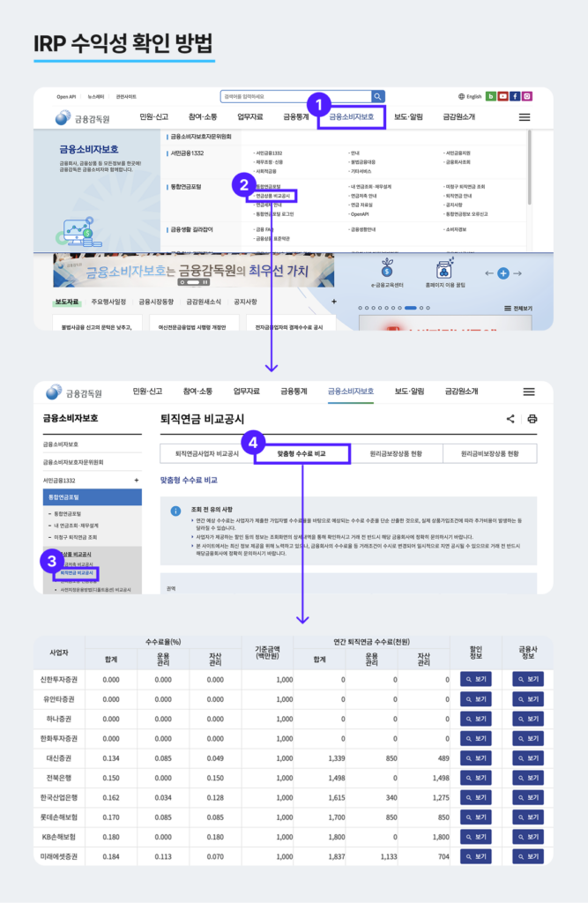Click the Open API link in header
This screenshot has height=903, width=588.
[66, 97]
